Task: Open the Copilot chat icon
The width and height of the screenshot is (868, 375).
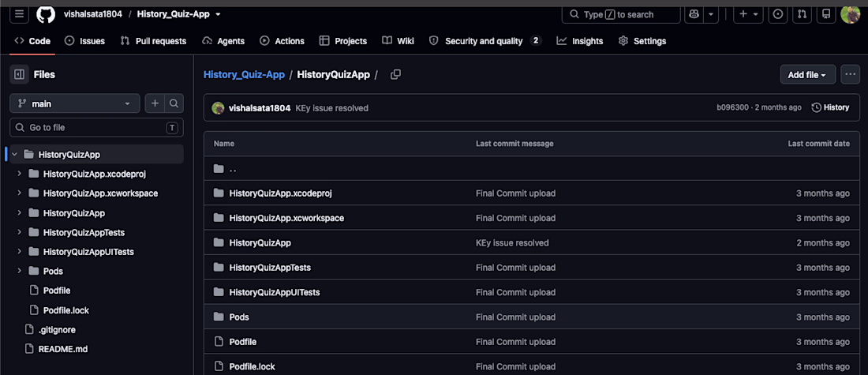Action: (694, 14)
